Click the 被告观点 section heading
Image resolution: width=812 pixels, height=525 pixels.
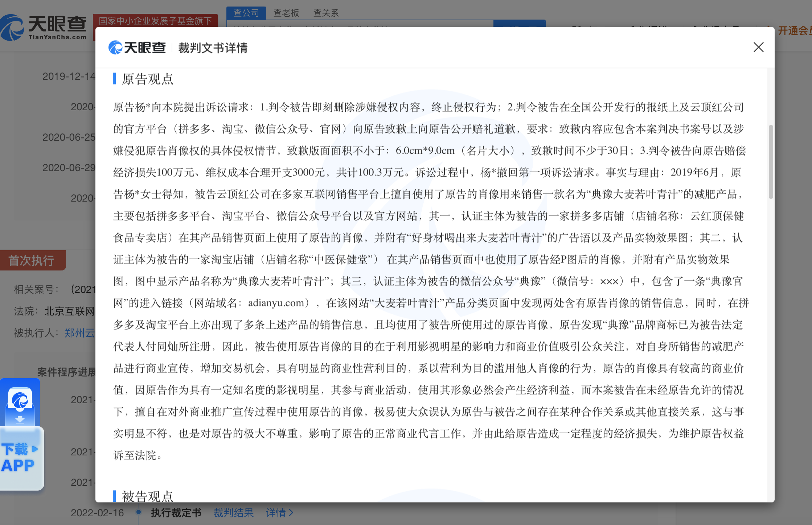point(147,496)
